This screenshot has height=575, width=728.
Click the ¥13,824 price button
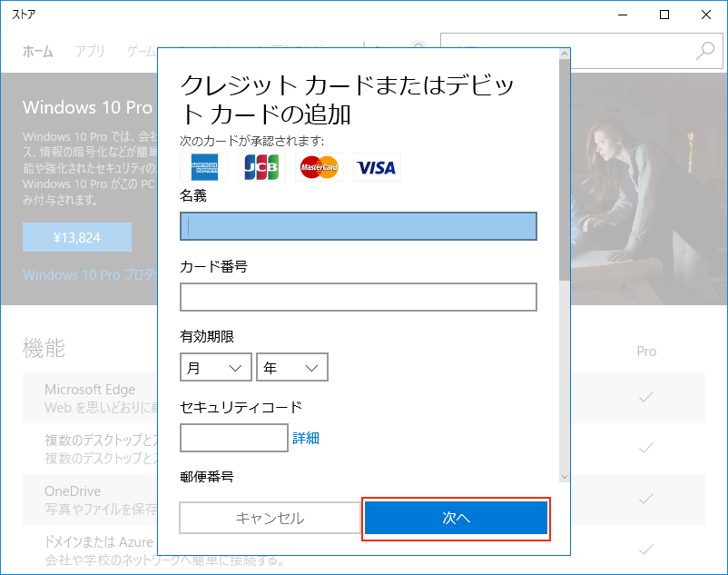click(x=77, y=238)
